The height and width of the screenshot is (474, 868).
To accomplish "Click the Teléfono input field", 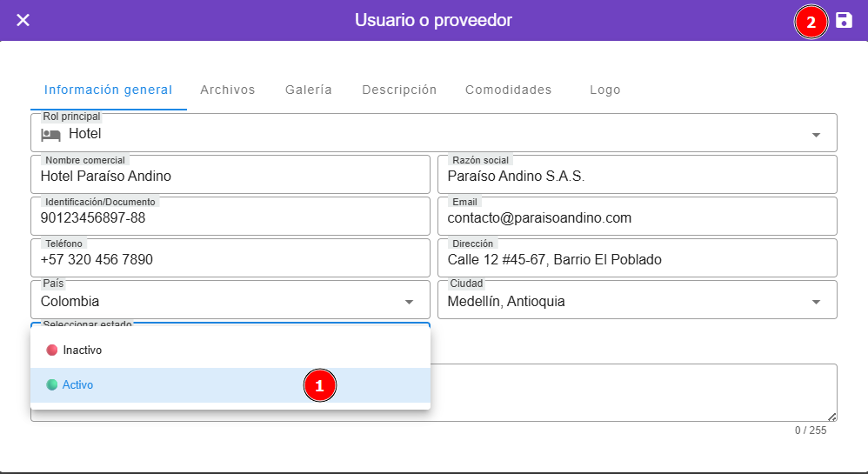I will (x=230, y=260).
